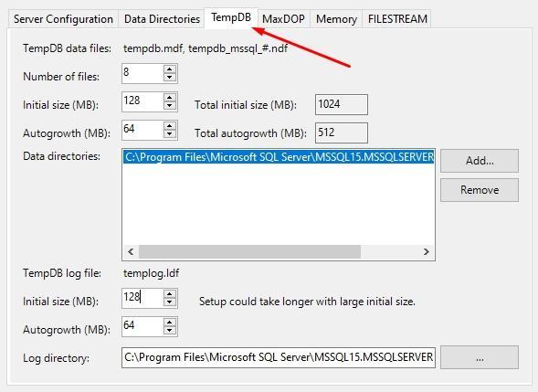The width and height of the screenshot is (538, 392).
Task: Switch to Server Configuration tab
Action: 63,19
